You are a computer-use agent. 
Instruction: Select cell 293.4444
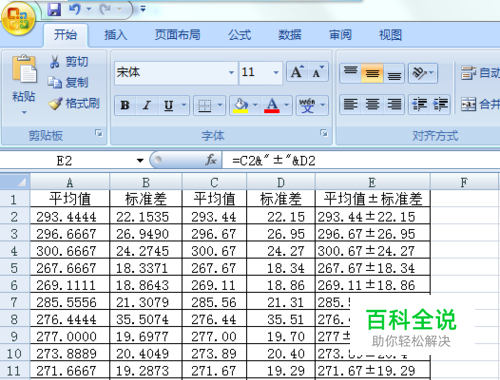[x=70, y=217]
